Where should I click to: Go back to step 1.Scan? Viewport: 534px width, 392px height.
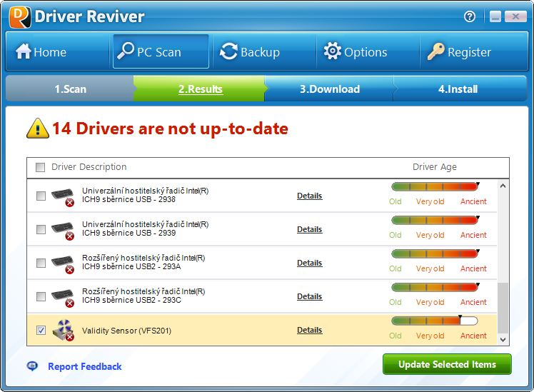coord(71,89)
